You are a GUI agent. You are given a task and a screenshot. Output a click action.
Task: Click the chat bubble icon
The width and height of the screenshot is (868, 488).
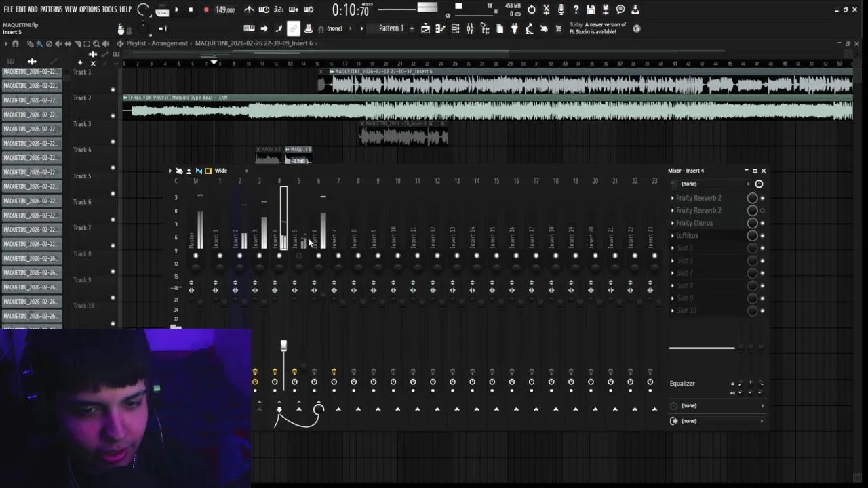(x=620, y=9)
